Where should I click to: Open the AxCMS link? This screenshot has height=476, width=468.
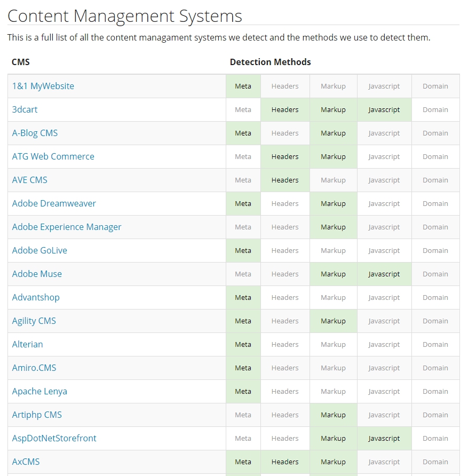[26, 462]
